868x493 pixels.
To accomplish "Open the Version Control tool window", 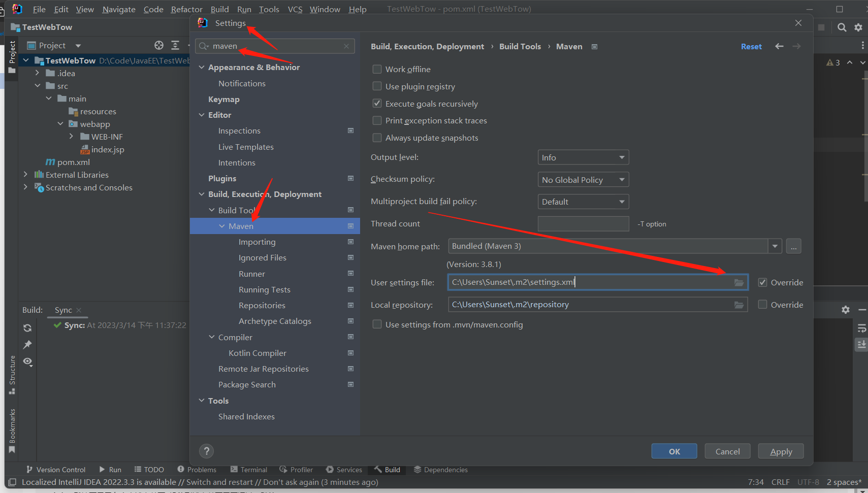I will (56, 470).
